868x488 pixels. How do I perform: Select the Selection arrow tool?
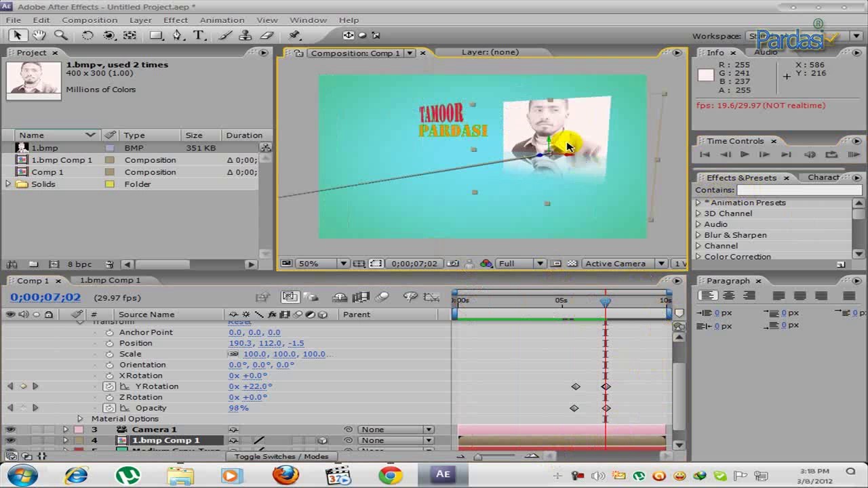pos(18,35)
